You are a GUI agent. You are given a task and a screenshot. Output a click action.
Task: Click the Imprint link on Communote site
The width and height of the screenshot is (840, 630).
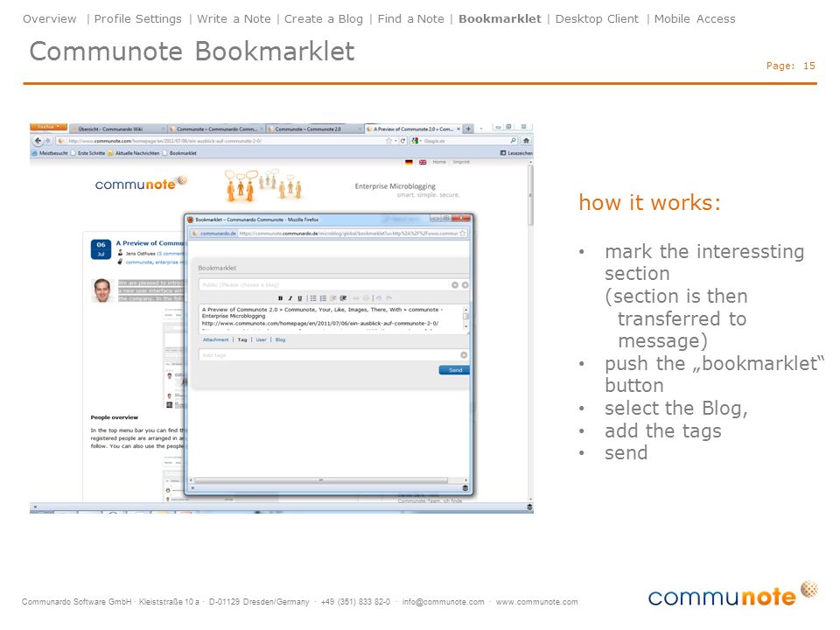pos(461,162)
